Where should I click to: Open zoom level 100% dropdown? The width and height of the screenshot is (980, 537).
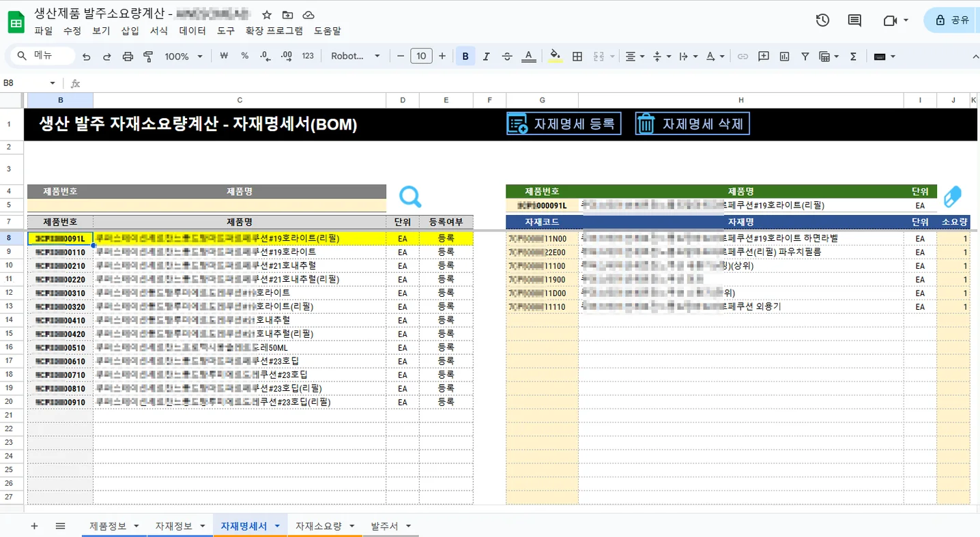pos(184,57)
